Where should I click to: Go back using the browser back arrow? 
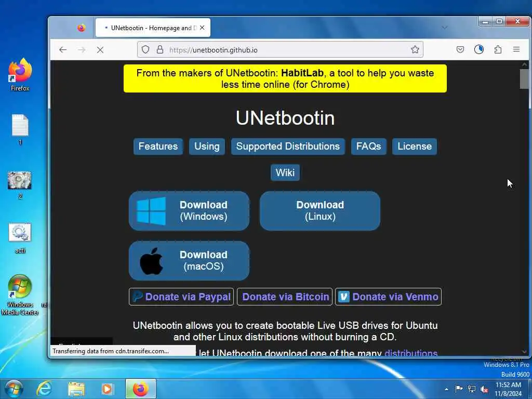click(63, 50)
